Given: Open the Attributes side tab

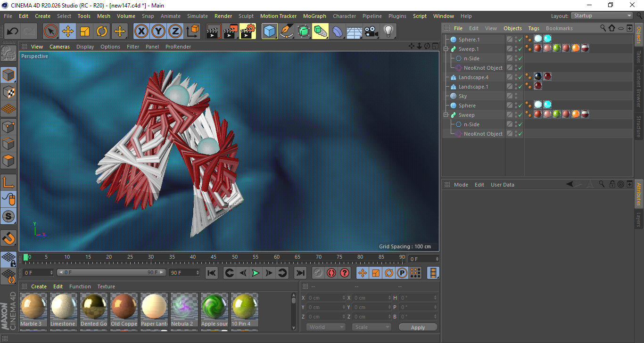Looking at the screenshot, I should [x=639, y=194].
